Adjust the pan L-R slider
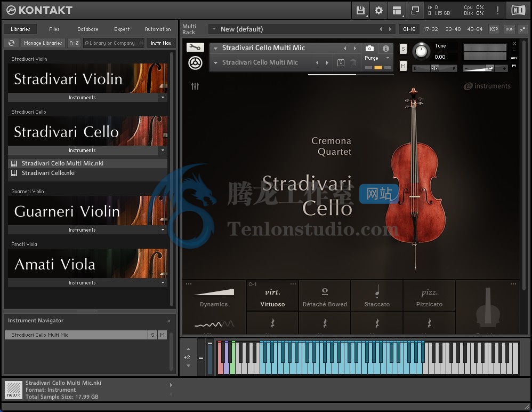The width and height of the screenshot is (532, 412). point(434,69)
